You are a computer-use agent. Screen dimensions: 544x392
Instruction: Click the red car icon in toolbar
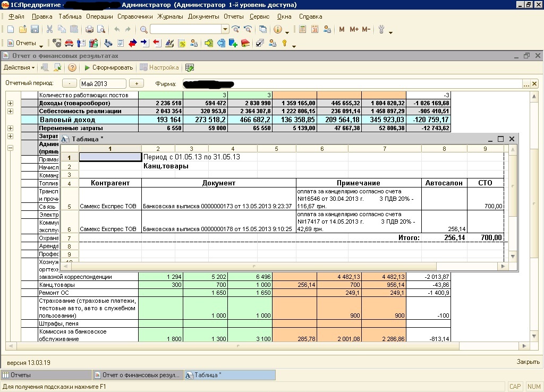tap(69, 43)
